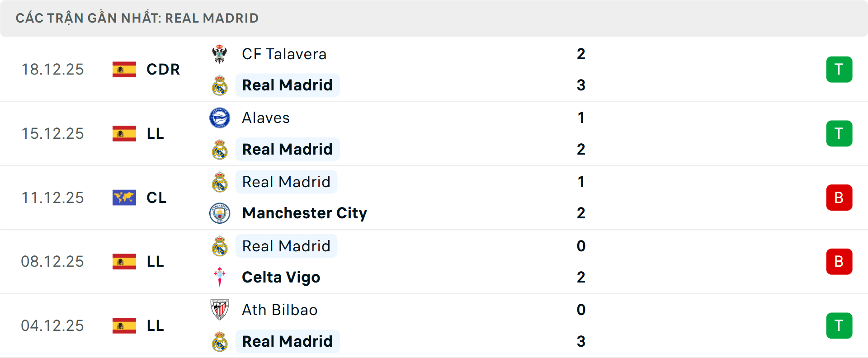Viewport: 868px width, 358px height.
Task: Open Manchester City team page
Action: pyautogui.click(x=304, y=213)
